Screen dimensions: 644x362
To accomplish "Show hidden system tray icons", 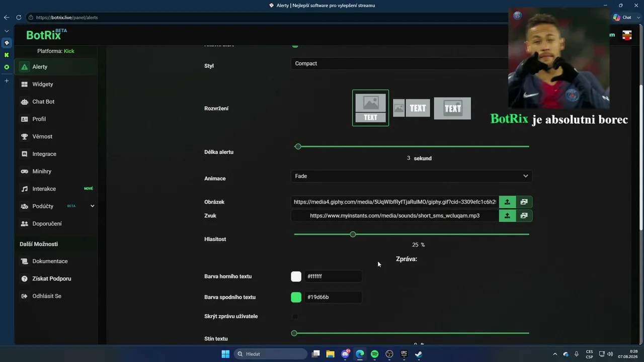I will coord(555,354).
